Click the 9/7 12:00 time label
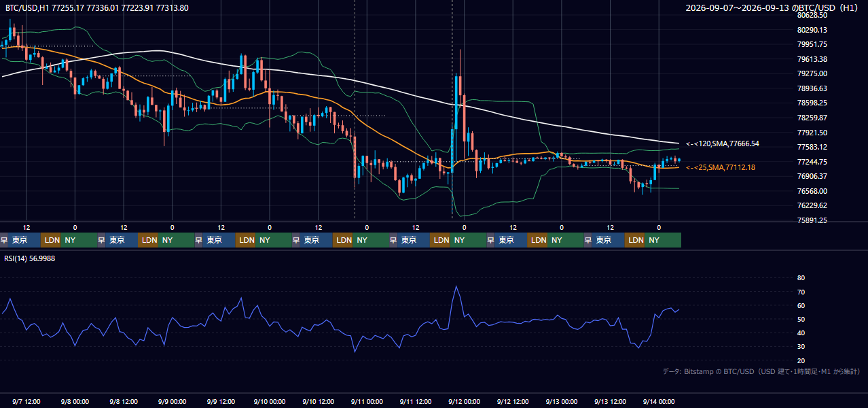The height and width of the screenshot is (408, 868). point(26,401)
